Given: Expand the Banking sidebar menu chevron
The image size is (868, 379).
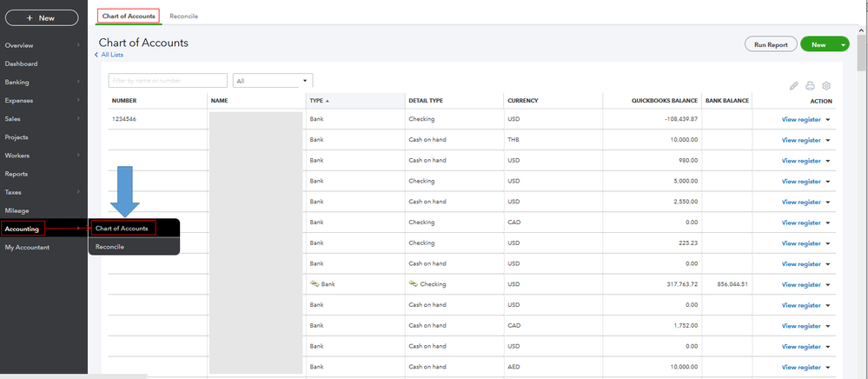Looking at the screenshot, I should (78, 83).
